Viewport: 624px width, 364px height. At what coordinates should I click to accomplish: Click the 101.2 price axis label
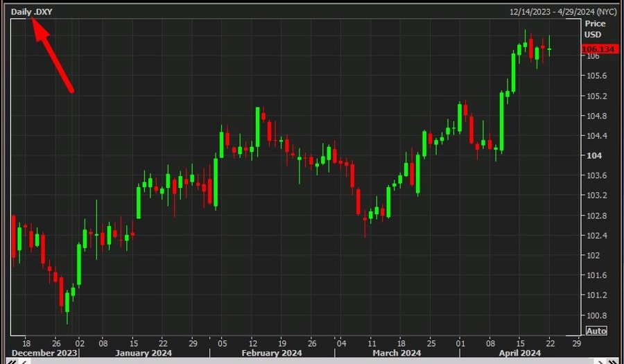click(596, 295)
